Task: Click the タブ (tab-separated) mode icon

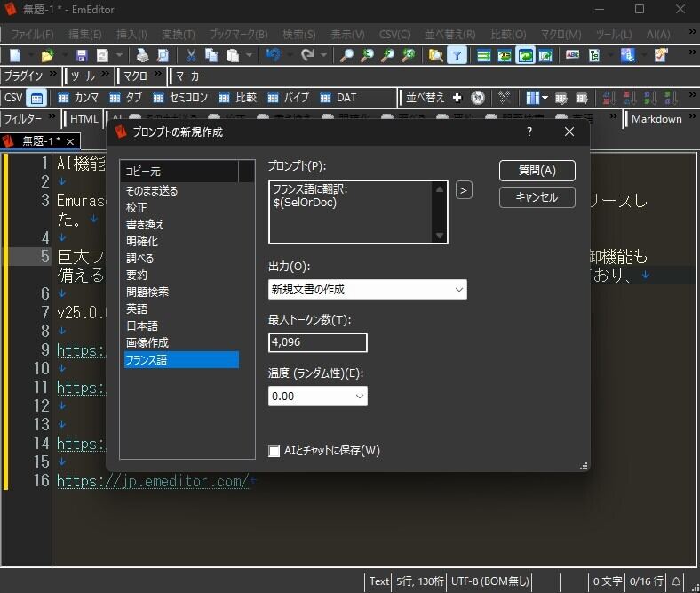Action: 115,98
